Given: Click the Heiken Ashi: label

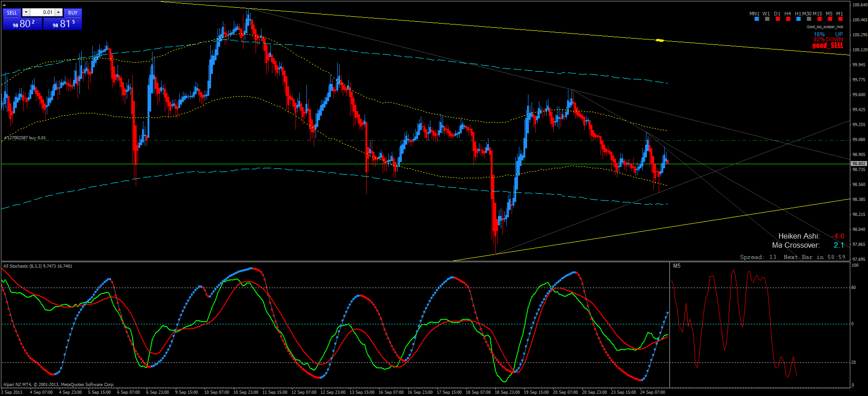Looking at the screenshot, I should coord(799,236).
